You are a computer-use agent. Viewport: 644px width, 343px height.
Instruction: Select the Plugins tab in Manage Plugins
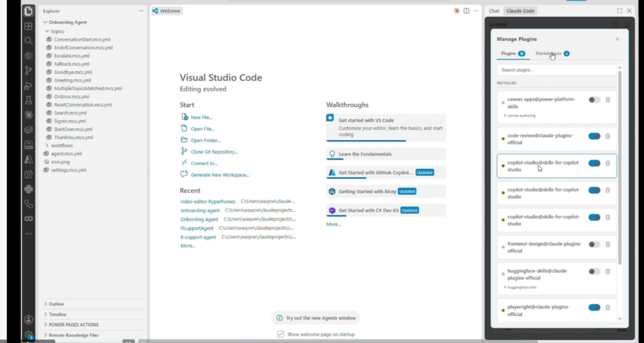[x=513, y=54]
